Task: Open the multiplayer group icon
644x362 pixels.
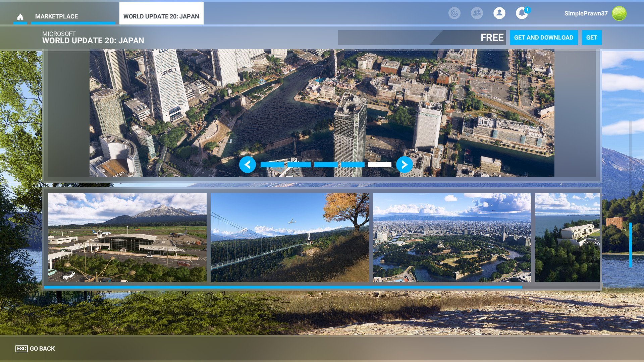Action: [477, 13]
